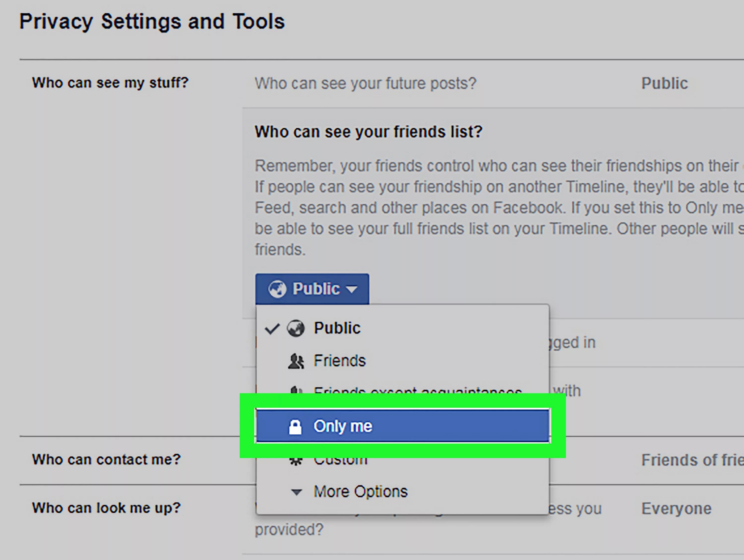Choose Public in the audience menu
744x560 pixels.
point(402,328)
